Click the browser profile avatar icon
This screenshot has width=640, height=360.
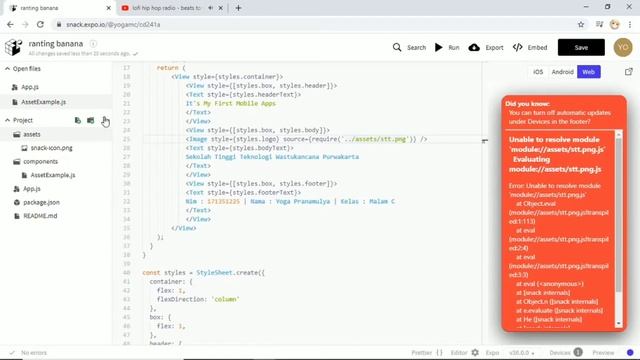(614, 24)
